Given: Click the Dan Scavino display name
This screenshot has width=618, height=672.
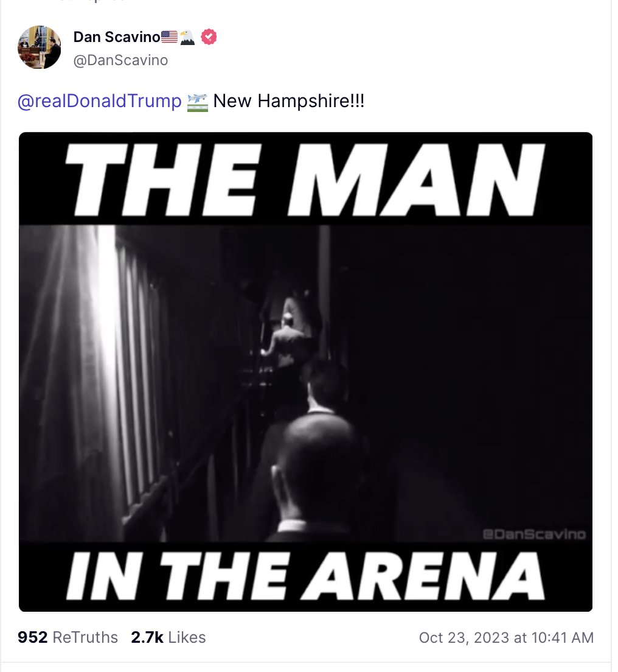Looking at the screenshot, I should click(x=116, y=37).
